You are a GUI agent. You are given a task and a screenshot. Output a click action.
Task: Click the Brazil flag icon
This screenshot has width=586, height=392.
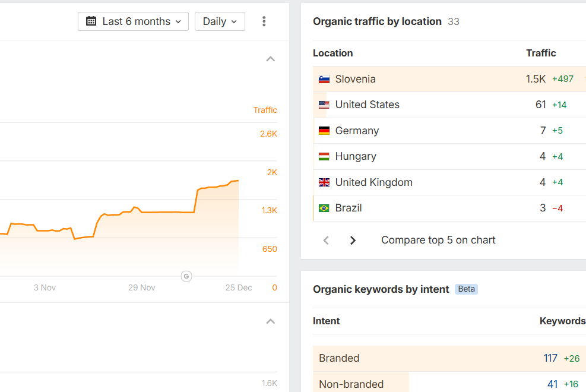click(x=324, y=208)
